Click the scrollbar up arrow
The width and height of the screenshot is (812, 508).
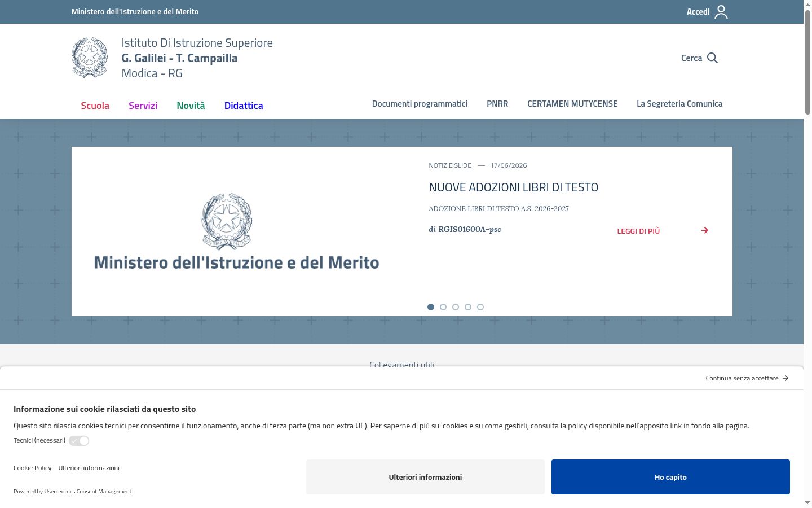coord(807,5)
